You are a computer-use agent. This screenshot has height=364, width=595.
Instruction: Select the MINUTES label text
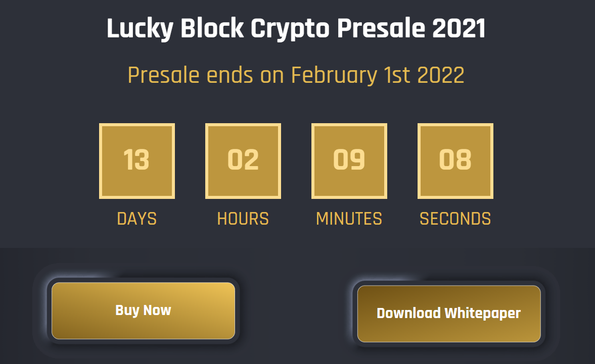(349, 219)
